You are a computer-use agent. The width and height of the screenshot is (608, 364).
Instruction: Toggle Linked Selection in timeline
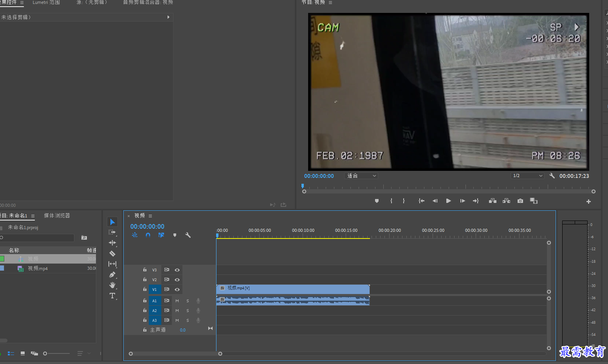161,235
